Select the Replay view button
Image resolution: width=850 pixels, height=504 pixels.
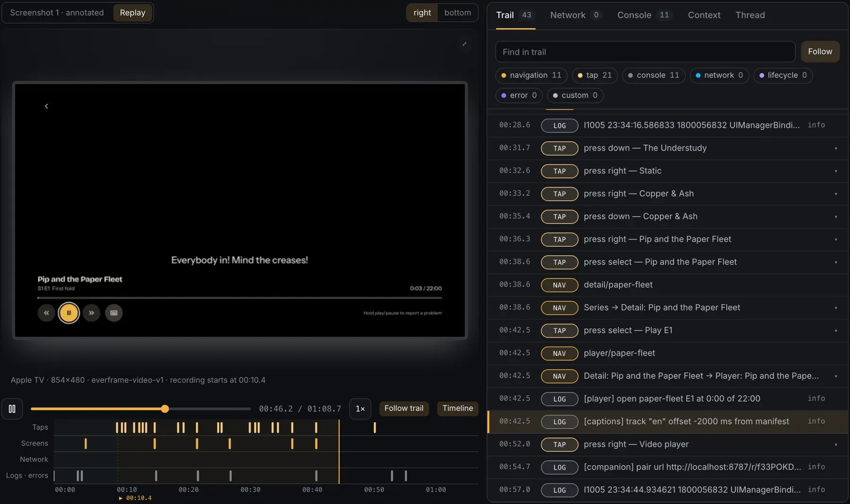[x=133, y=13]
